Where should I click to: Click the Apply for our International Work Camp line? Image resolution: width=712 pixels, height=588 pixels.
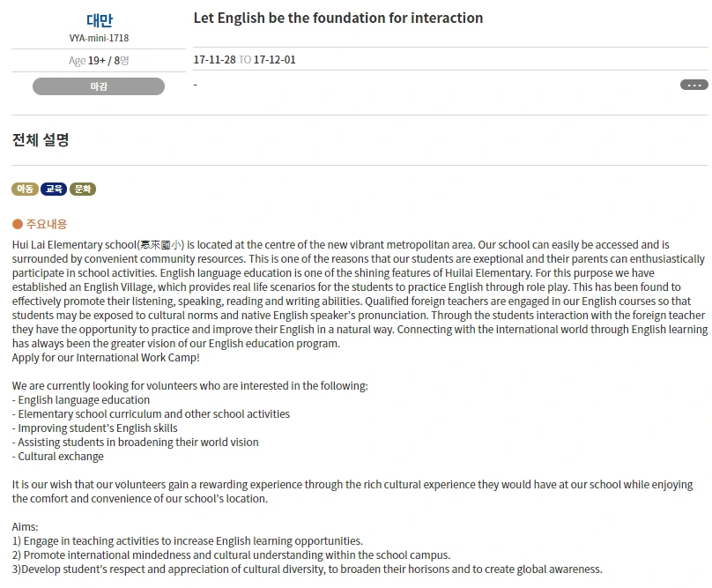coord(106,358)
